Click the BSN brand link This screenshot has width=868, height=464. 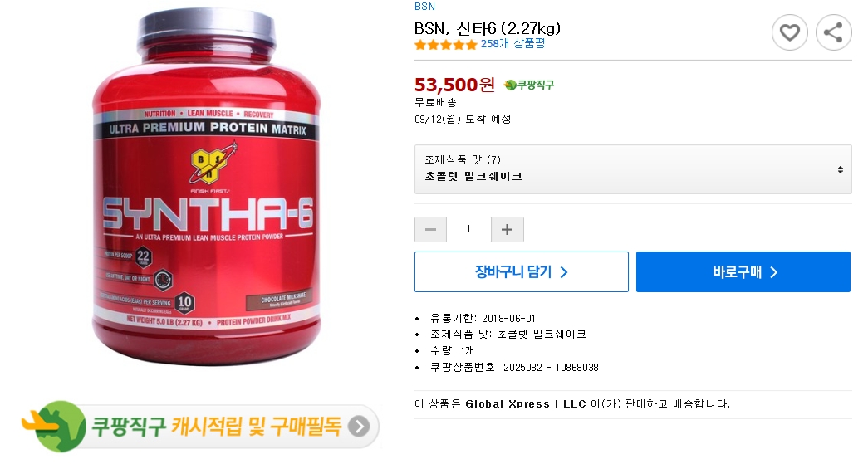(424, 7)
